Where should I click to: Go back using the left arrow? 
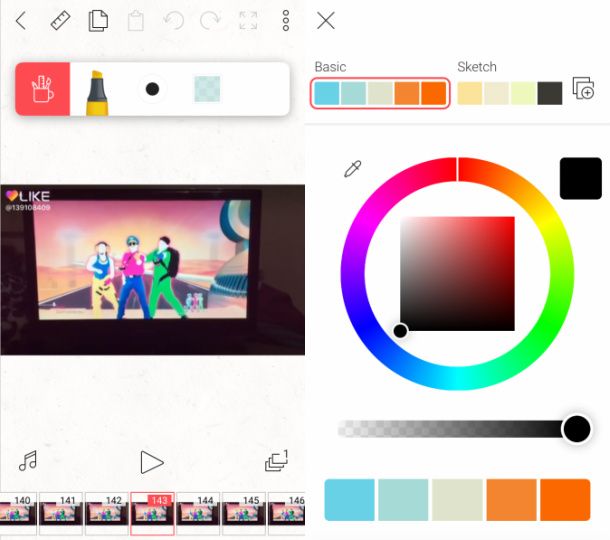coord(21,21)
